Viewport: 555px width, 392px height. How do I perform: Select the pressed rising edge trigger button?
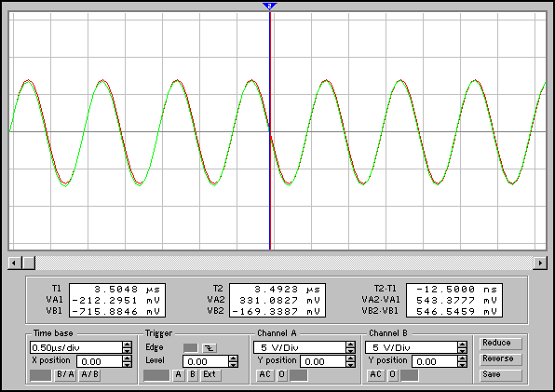(x=190, y=348)
